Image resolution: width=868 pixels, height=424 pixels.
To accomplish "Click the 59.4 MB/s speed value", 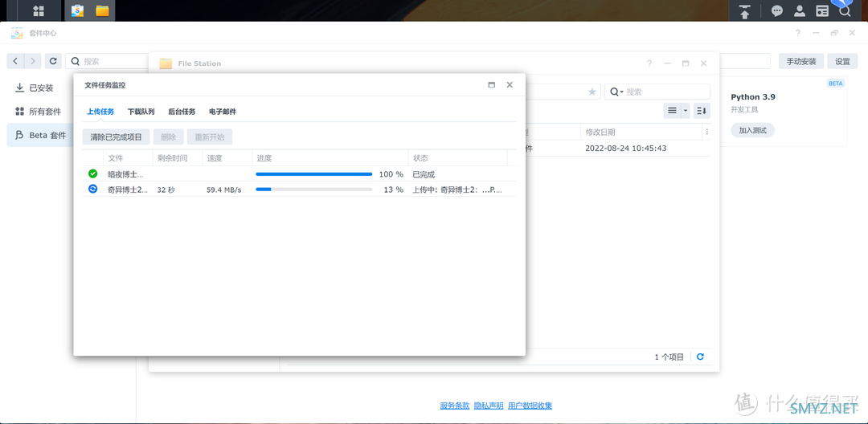I will 224,190.
